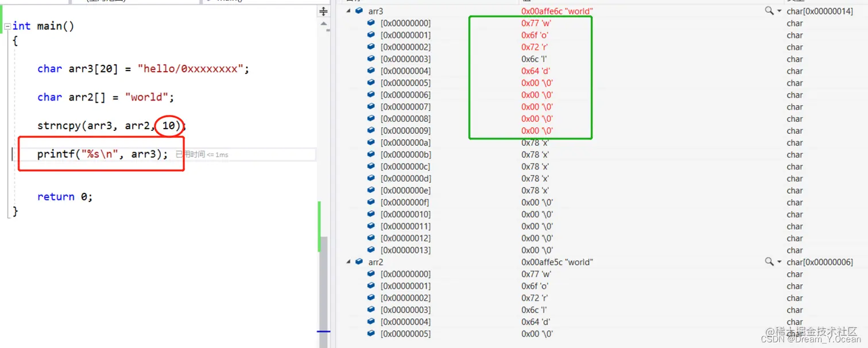Click cube icon of arr3 element [0x0000000a]
Viewport: 868px width, 348px height.
click(x=371, y=142)
